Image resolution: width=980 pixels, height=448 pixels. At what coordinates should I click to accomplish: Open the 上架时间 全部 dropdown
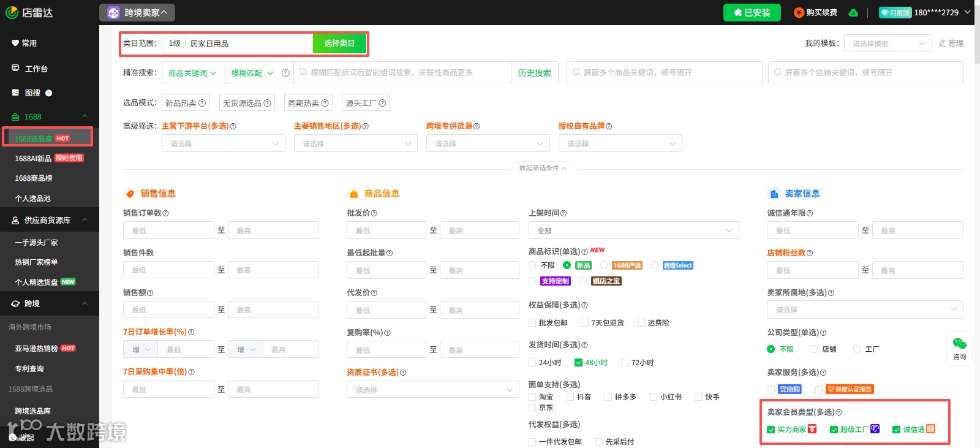coord(634,230)
